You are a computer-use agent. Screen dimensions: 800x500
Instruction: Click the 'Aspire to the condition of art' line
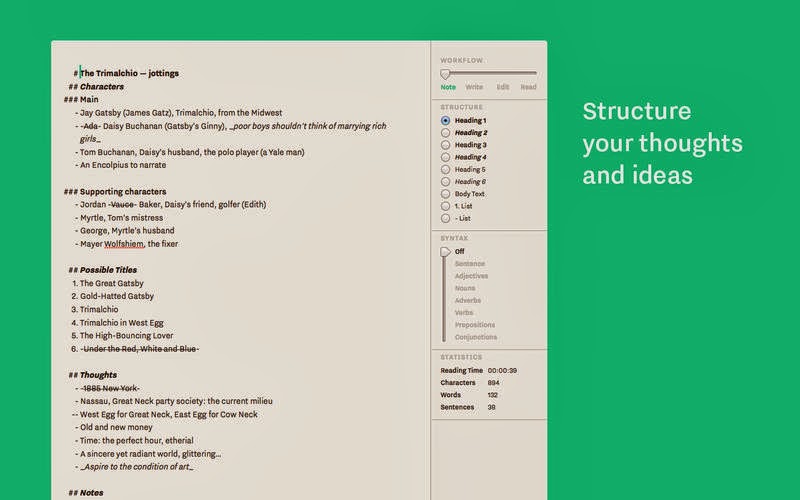[x=134, y=467]
